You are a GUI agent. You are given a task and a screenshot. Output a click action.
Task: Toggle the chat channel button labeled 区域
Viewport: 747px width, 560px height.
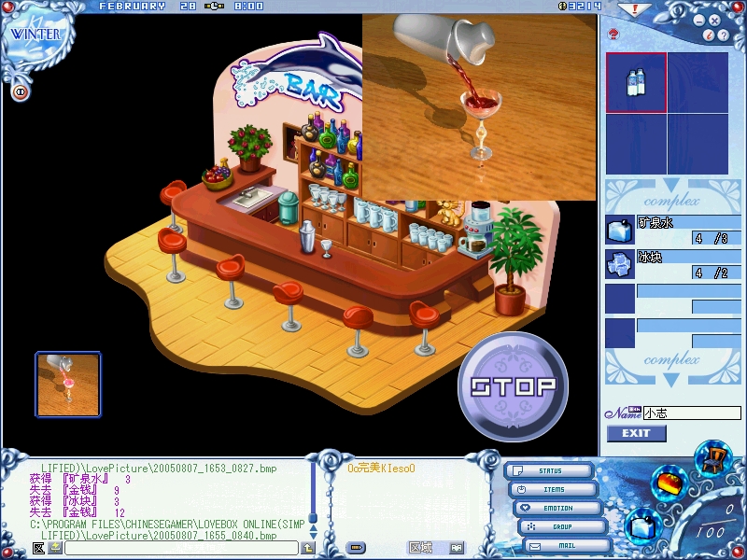[422, 548]
